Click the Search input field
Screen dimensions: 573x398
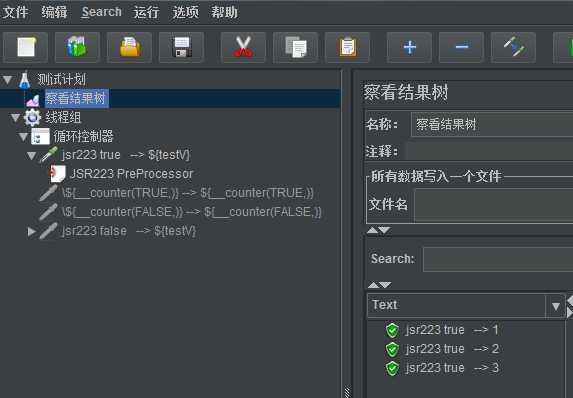coord(498,259)
